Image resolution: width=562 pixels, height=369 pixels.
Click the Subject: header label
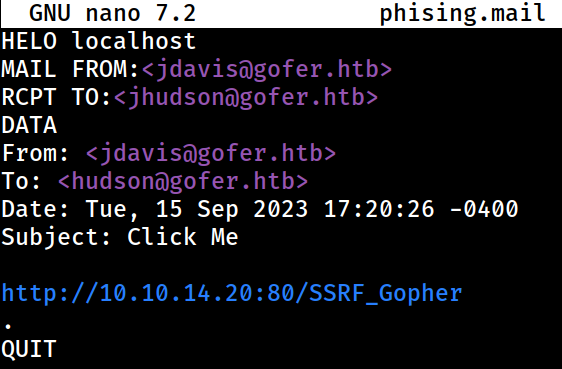tap(56, 237)
